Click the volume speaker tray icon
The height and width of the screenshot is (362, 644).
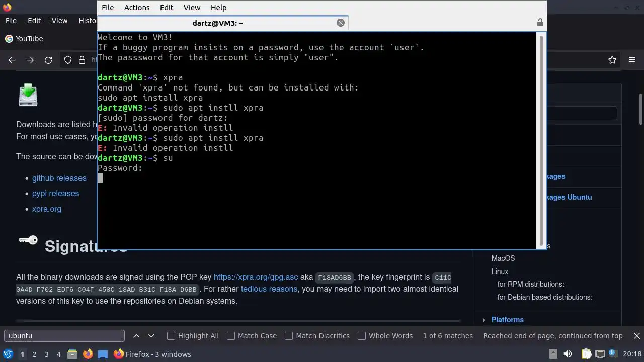(568, 354)
